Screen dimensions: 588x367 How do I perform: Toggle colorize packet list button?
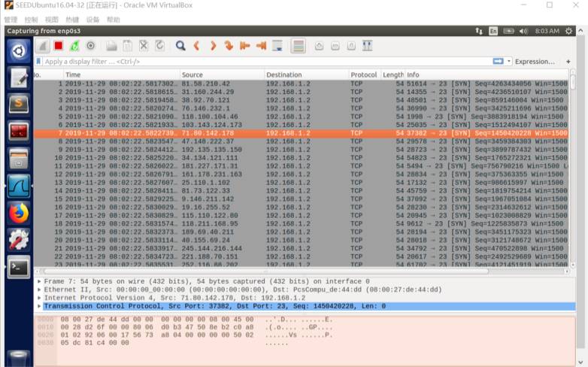click(x=298, y=46)
